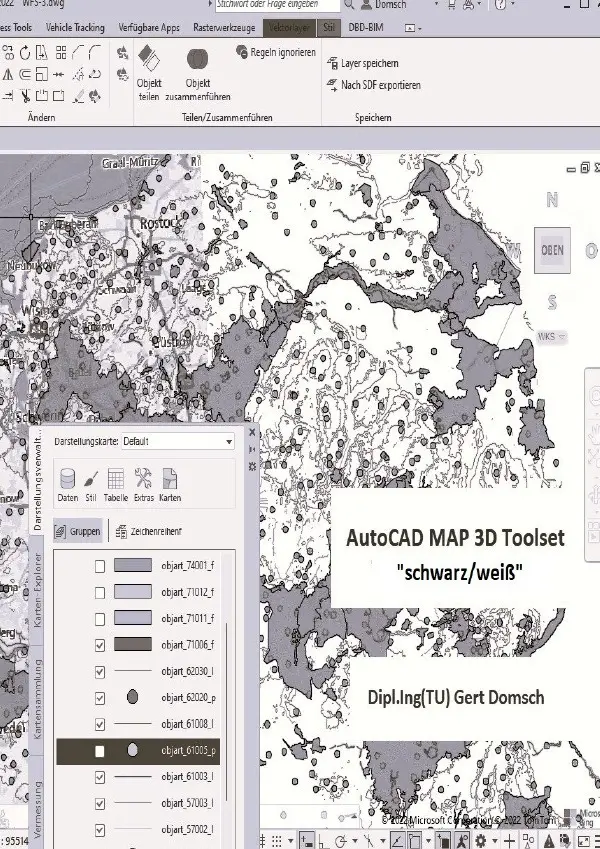Click OBEN face on the ViewCube
This screenshot has width=600, height=849.
(552, 250)
